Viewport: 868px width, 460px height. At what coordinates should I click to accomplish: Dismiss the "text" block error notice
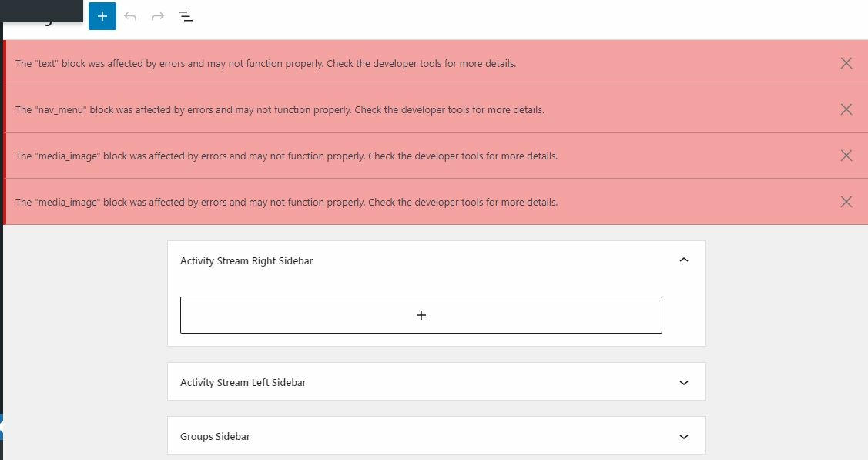pos(846,63)
